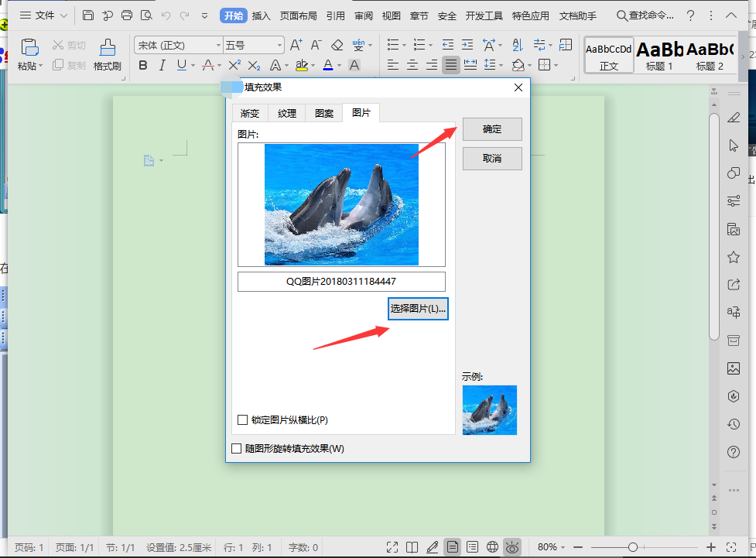Image resolution: width=756 pixels, height=558 pixels.
Task: Toggle italic formatting in ribbon
Action: click(x=162, y=66)
